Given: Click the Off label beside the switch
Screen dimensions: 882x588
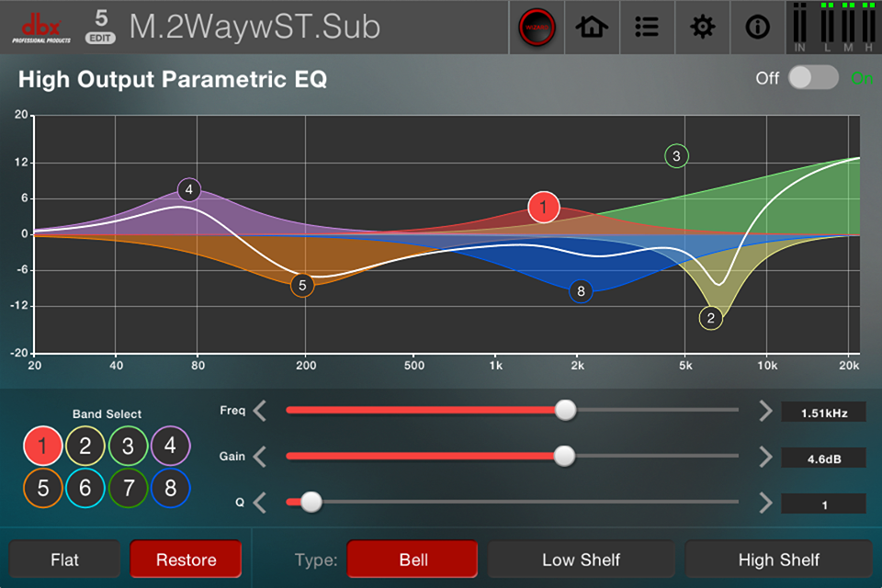Looking at the screenshot, I should tap(767, 78).
